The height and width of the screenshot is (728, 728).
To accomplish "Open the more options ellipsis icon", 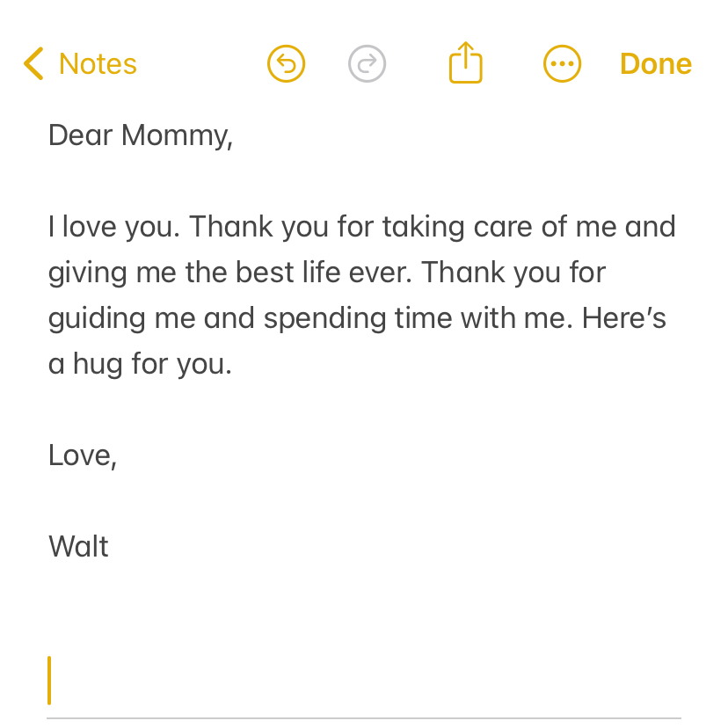I will pos(562,63).
